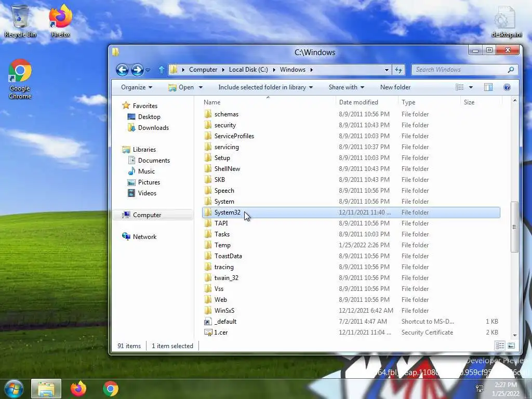Select the schemas folder icon

pyautogui.click(x=208, y=114)
